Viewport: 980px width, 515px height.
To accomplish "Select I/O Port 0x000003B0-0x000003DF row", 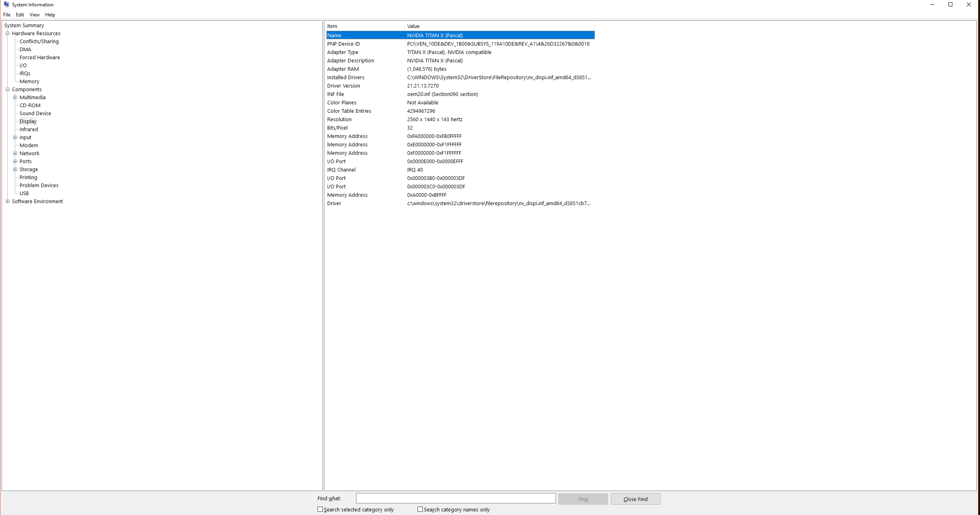I will pyautogui.click(x=460, y=178).
